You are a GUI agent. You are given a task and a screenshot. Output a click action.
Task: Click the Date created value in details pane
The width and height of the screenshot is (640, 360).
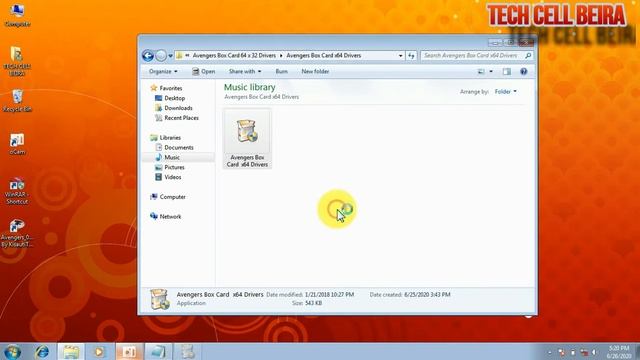coord(427,295)
